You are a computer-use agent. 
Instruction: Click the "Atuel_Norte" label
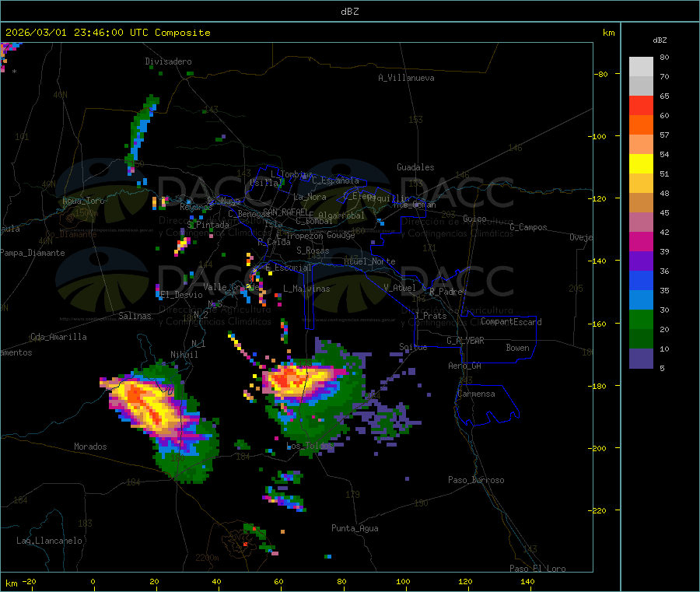(369, 261)
